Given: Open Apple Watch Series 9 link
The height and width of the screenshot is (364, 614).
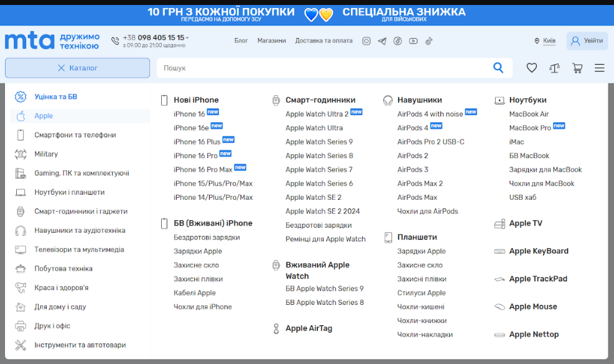Looking at the screenshot, I should click(319, 142).
